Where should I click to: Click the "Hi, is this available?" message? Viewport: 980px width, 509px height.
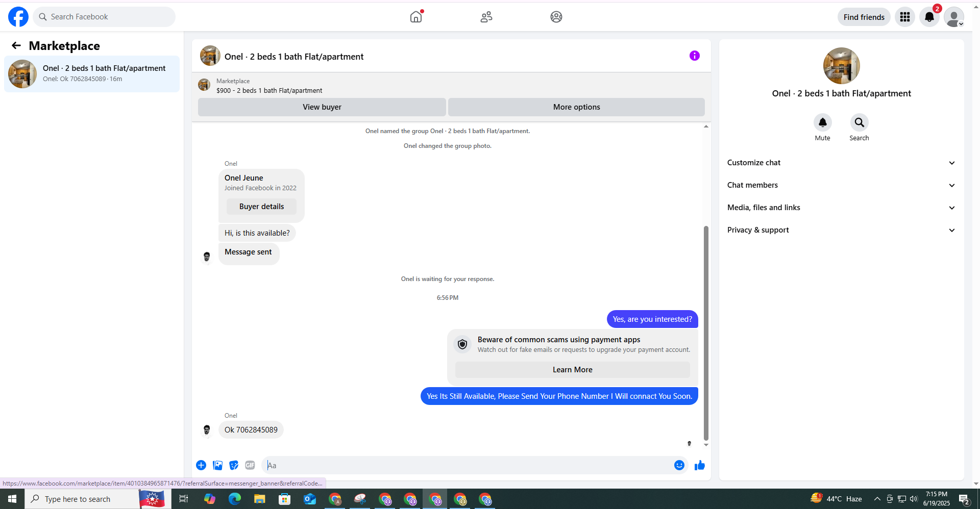tap(257, 233)
